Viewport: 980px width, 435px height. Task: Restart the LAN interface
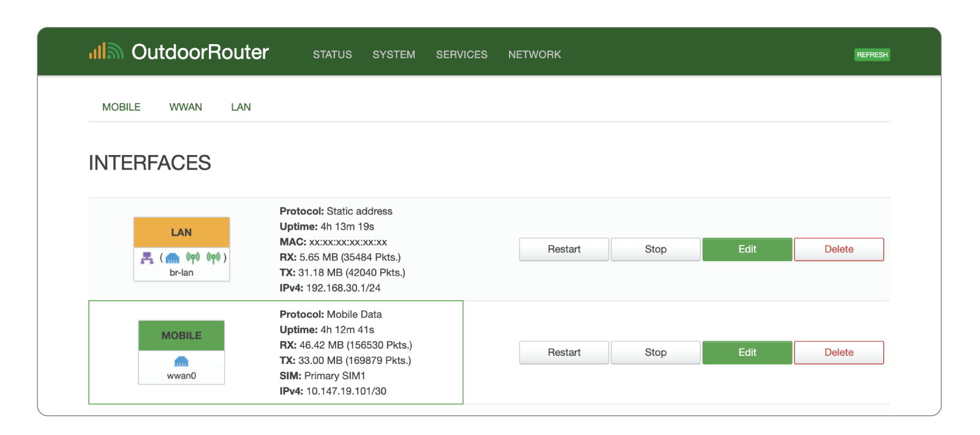pos(564,249)
